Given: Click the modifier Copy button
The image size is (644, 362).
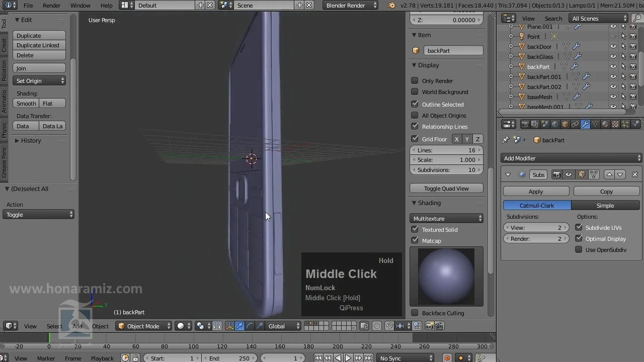Looking at the screenshot, I should pos(606,192).
